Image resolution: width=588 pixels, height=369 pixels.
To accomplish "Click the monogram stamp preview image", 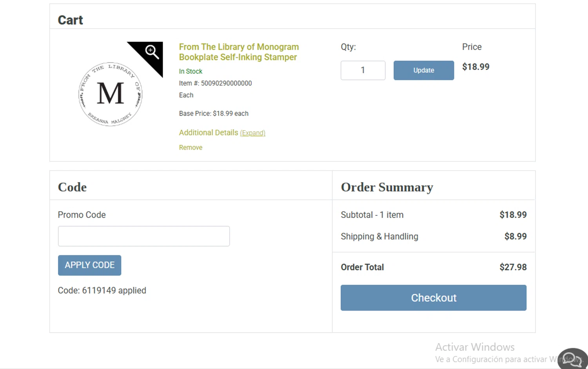I will 110,94.
